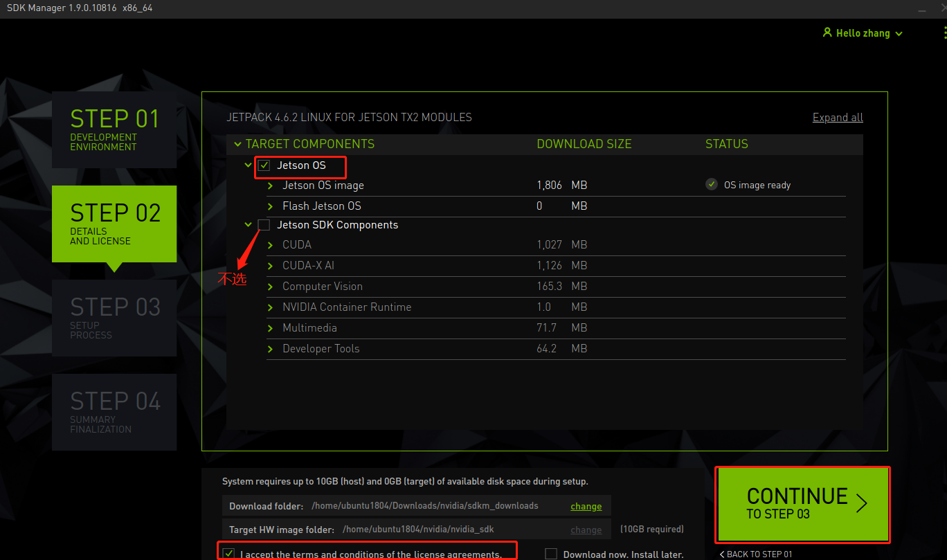
Task: Collapse the TARGET COMPONENTS section
Action: (x=237, y=144)
